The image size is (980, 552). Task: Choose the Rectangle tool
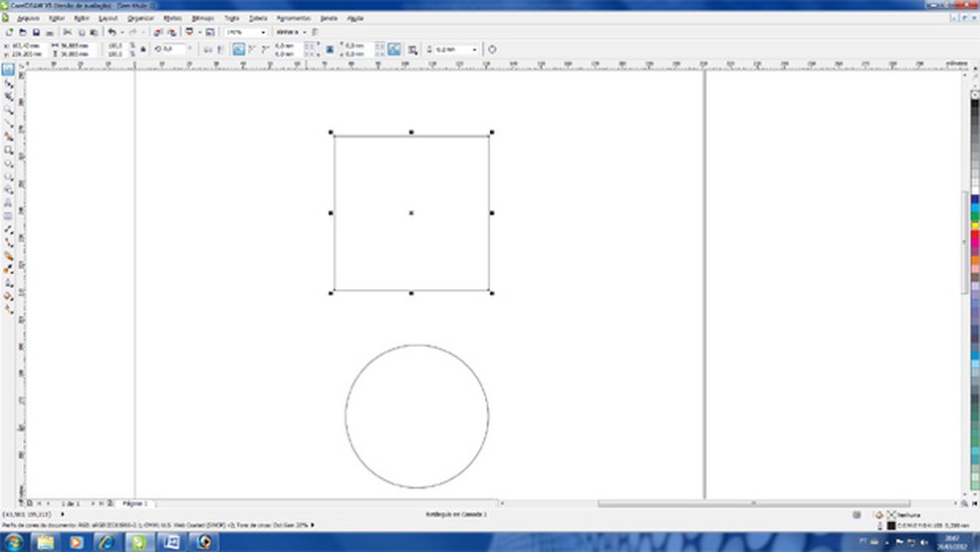click(8, 149)
